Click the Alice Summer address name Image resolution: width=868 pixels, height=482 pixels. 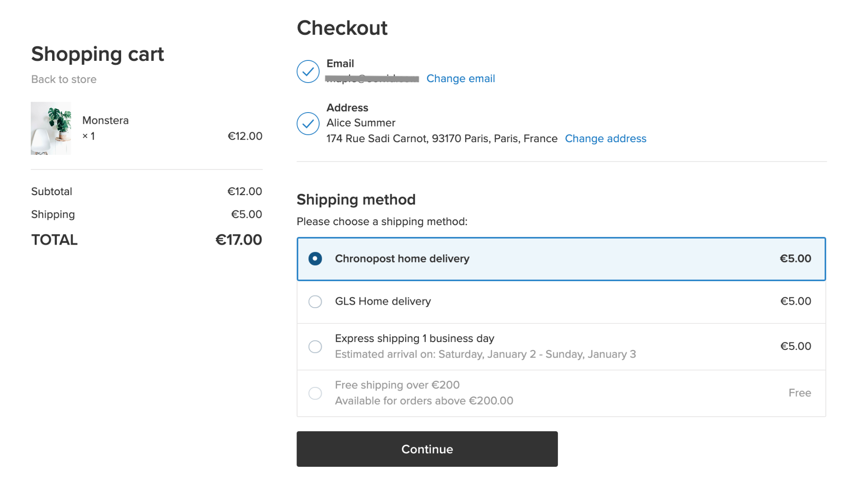tap(361, 123)
